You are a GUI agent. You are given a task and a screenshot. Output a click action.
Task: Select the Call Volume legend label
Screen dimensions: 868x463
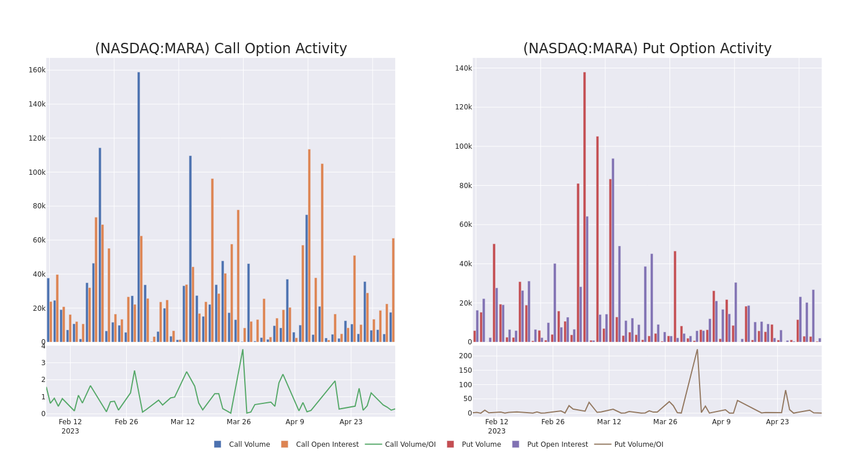tap(249, 444)
